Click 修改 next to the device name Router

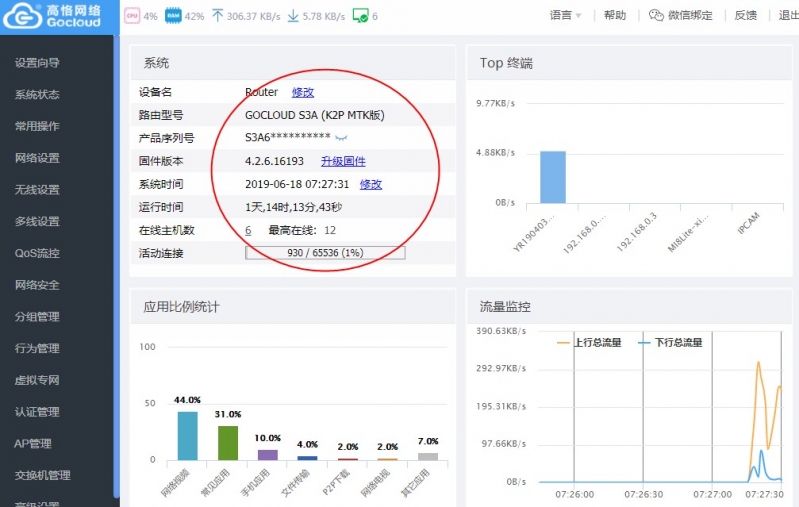(302, 92)
